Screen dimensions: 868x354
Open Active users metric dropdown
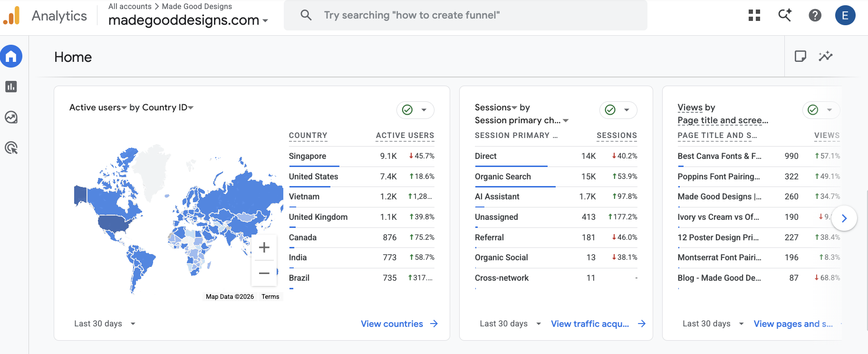click(98, 108)
